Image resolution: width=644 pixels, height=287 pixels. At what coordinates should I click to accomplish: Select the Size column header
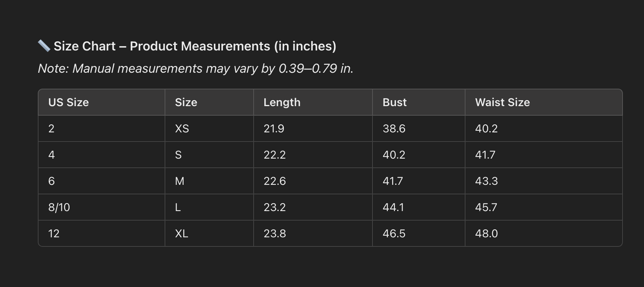point(186,102)
